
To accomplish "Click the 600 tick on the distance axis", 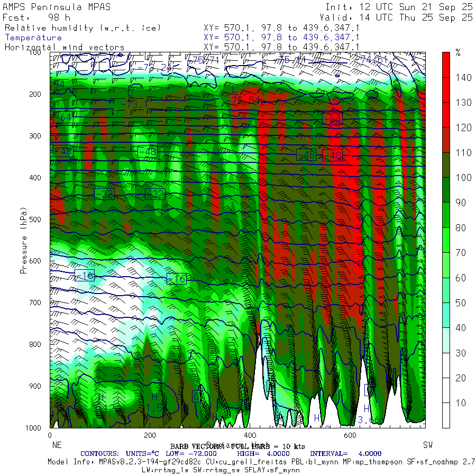I will (350, 435).
